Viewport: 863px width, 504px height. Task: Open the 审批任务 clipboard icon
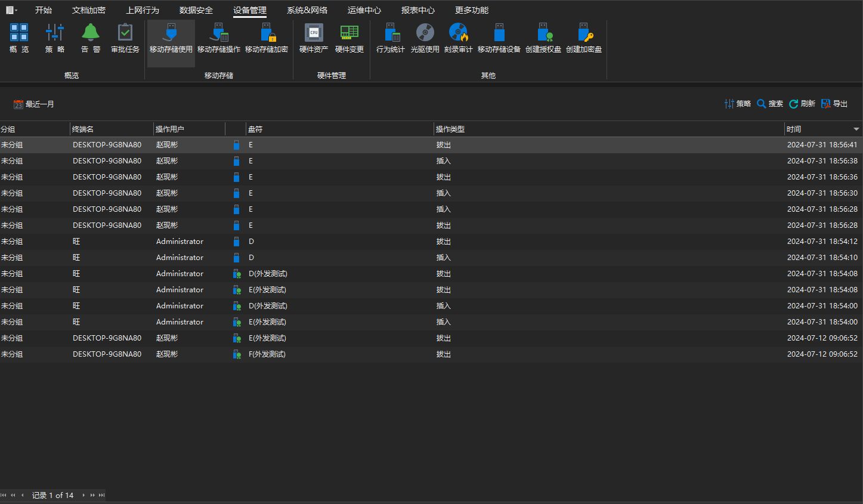tap(125, 32)
